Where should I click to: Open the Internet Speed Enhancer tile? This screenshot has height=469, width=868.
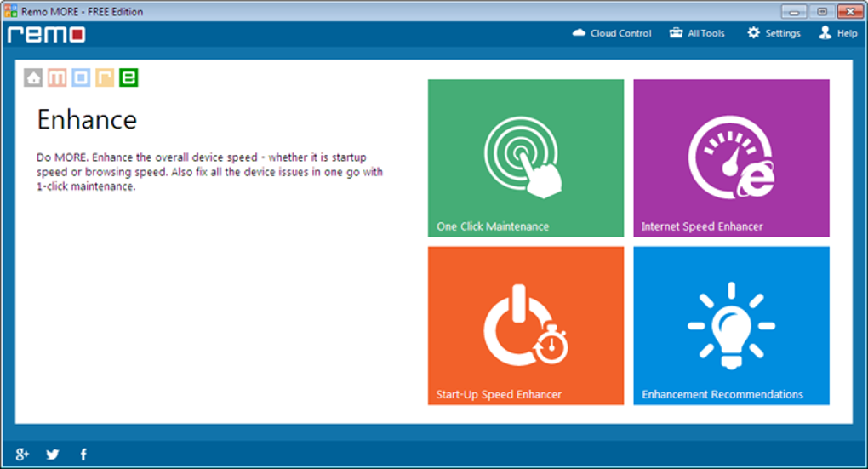(731, 158)
